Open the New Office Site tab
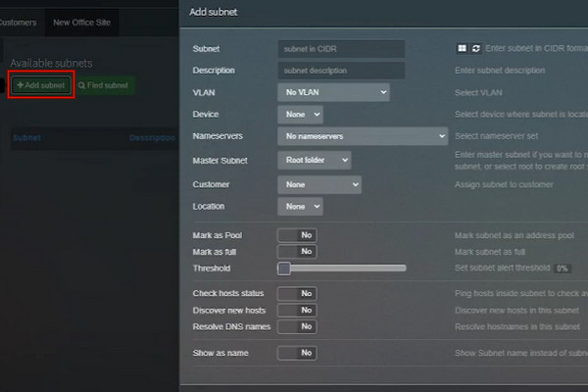This screenshot has width=588, height=392. [x=81, y=23]
